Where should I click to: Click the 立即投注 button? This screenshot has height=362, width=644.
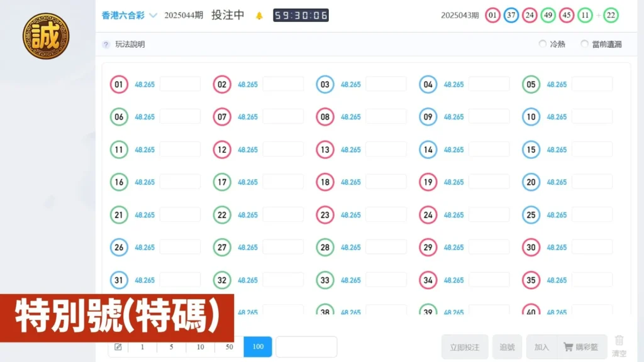click(465, 347)
